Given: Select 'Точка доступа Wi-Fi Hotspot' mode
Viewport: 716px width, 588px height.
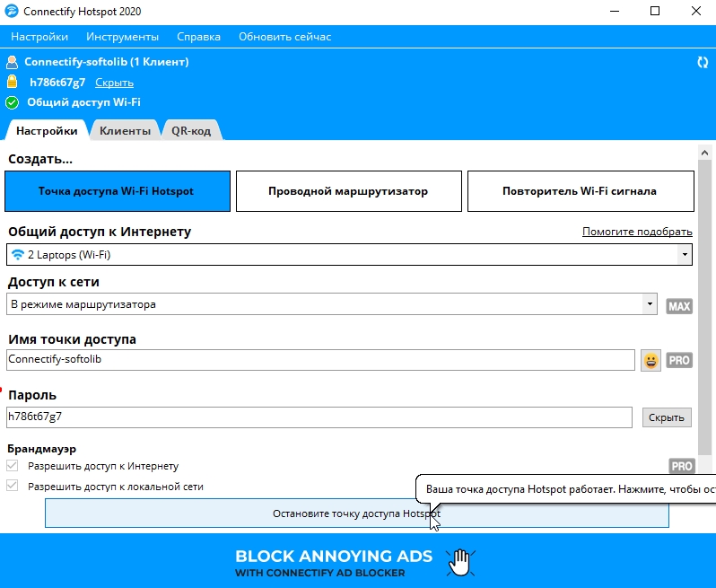Looking at the screenshot, I should [118, 191].
